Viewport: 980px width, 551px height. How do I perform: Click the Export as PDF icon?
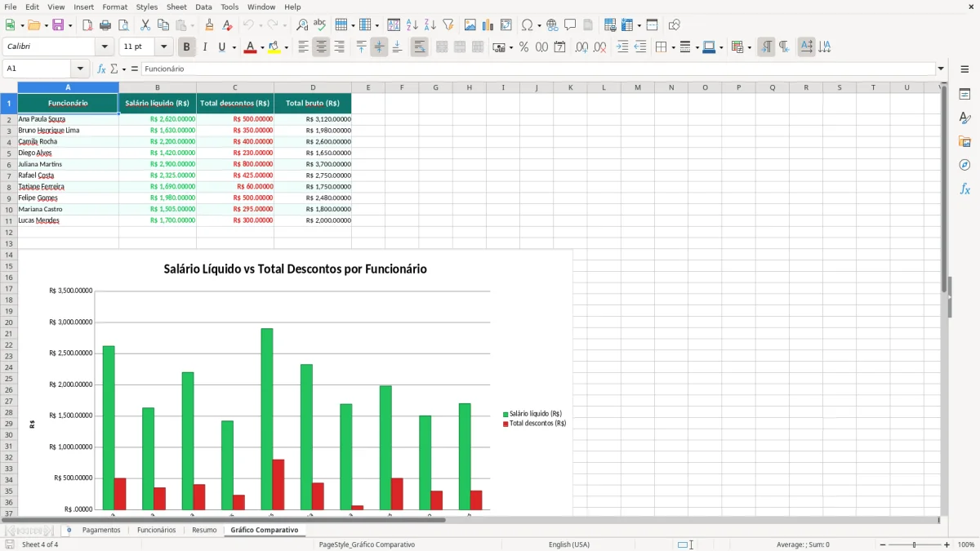87,25
